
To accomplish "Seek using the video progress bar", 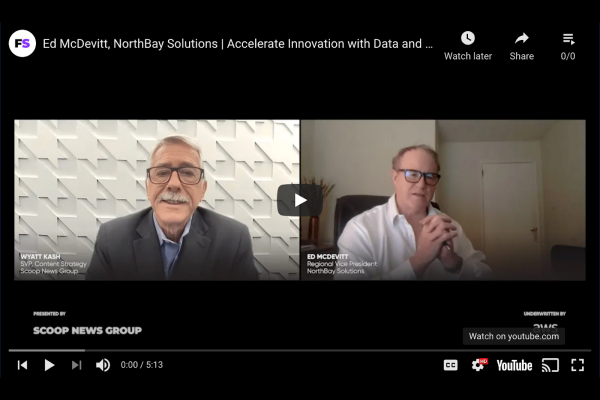I will [300, 350].
